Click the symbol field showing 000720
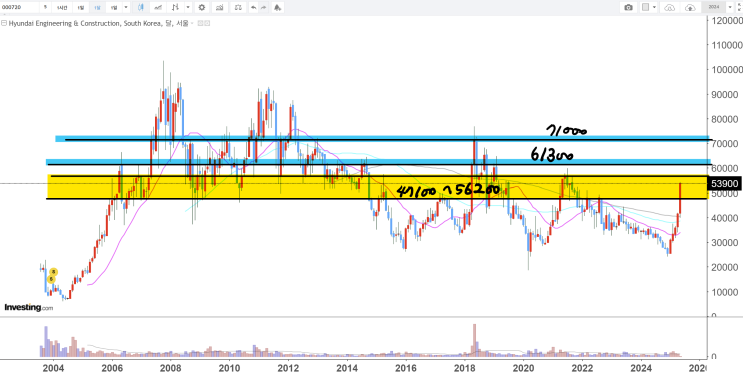743x374 pixels. tap(20, 7)
